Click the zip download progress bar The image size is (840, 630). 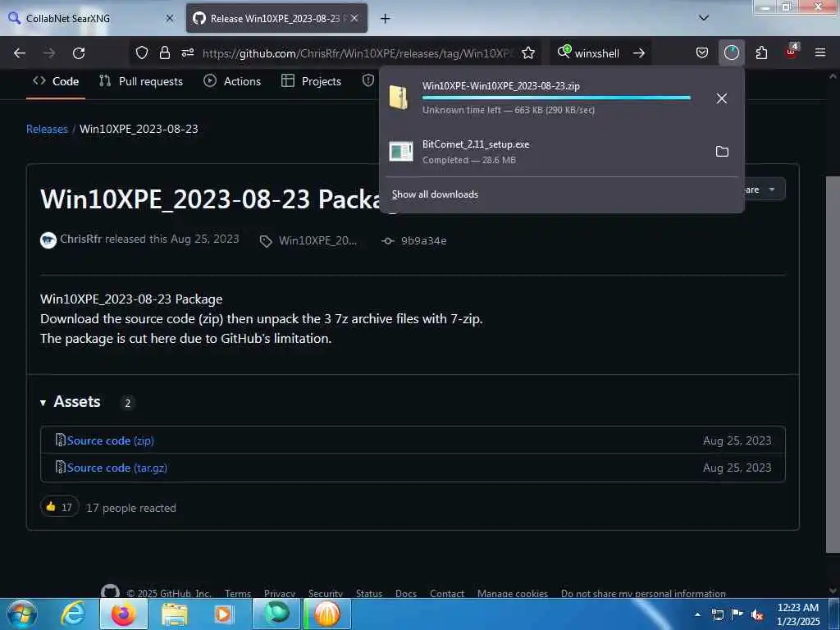[x=556, y=98]
